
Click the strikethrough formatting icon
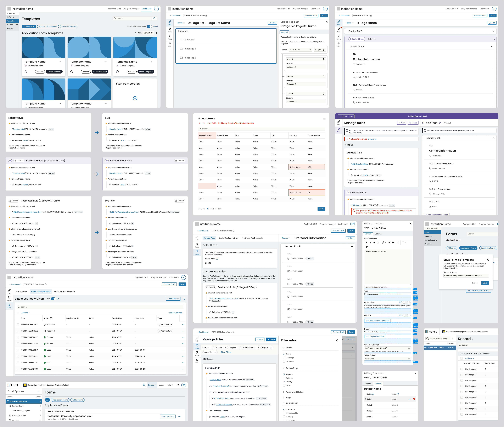(x=374, y=242)
